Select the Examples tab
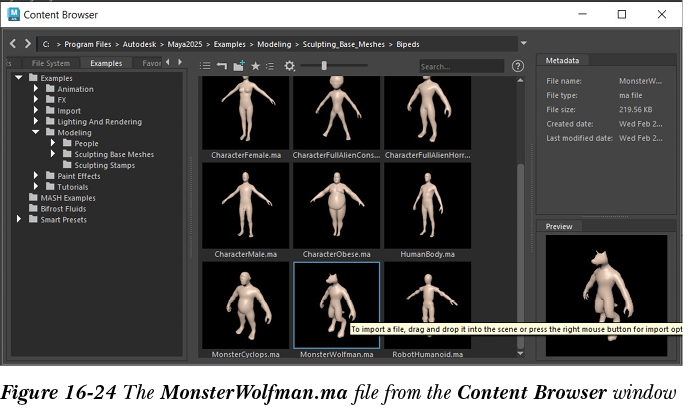 click(106, 63)
